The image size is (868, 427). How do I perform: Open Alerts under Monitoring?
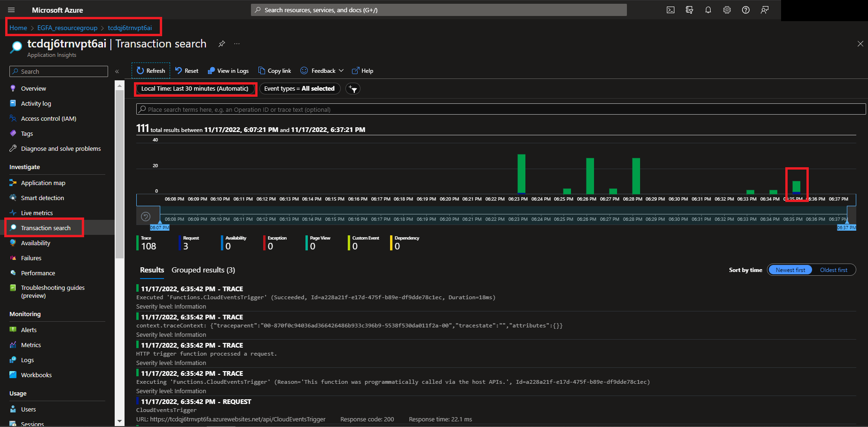29,330
